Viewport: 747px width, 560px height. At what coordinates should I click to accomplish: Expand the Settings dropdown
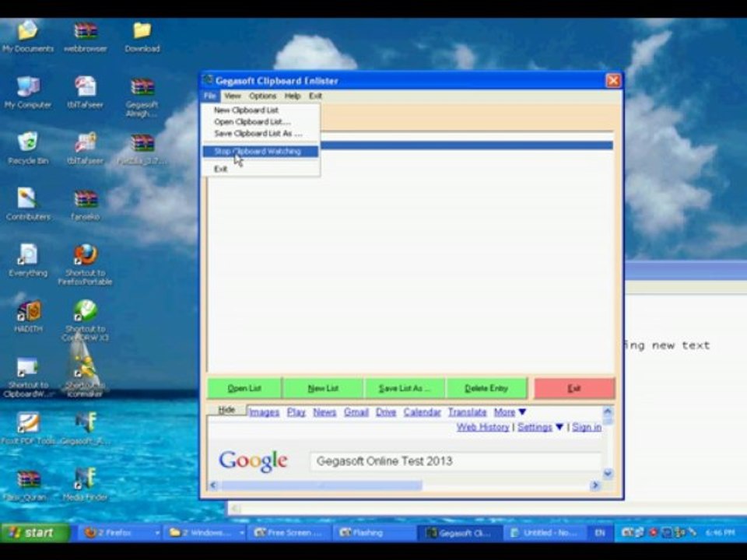point(540,427)
